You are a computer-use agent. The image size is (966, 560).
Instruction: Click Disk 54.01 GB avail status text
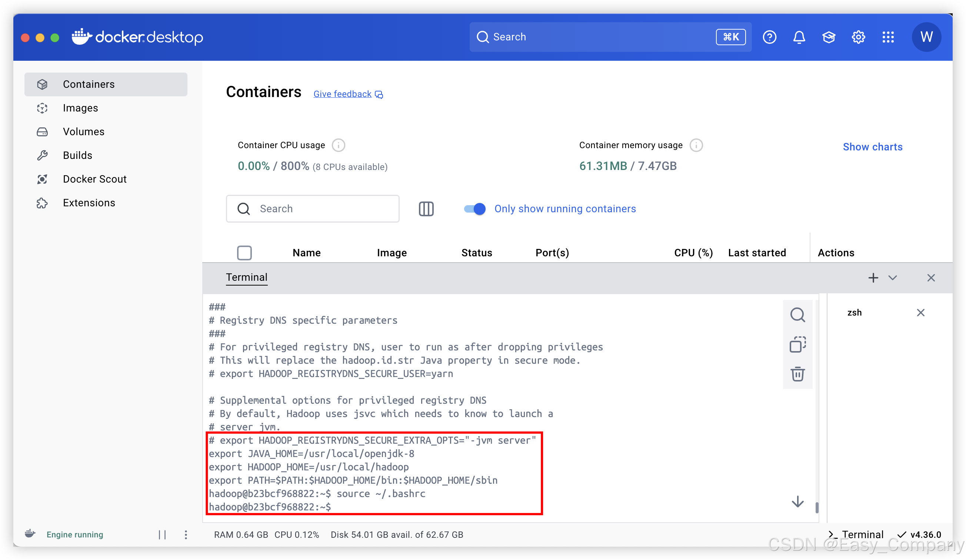397,534
